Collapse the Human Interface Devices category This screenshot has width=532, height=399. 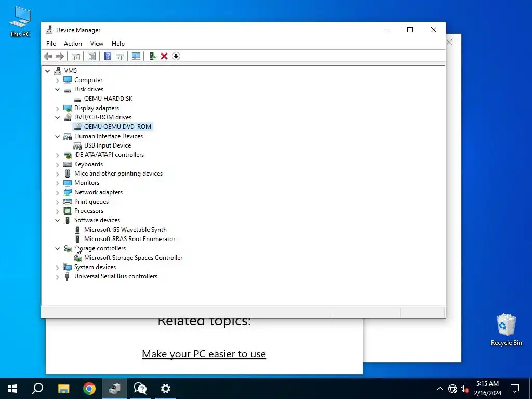tap(57, 137)
